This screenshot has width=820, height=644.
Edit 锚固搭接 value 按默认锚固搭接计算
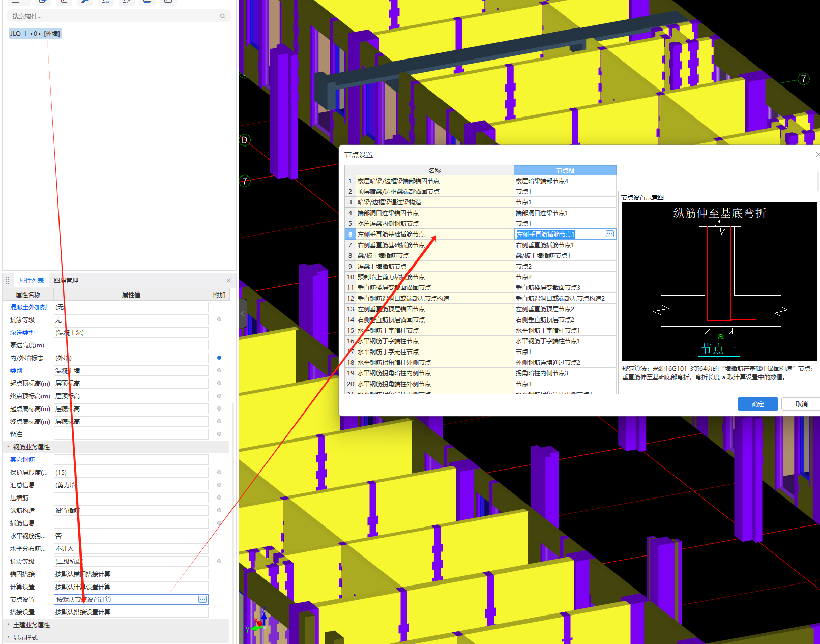click(131, 574)
